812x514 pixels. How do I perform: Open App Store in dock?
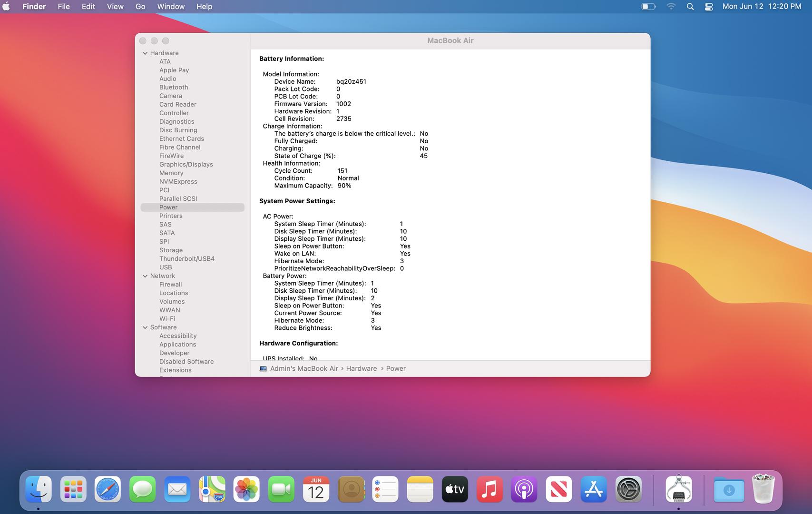coord(594,489)
